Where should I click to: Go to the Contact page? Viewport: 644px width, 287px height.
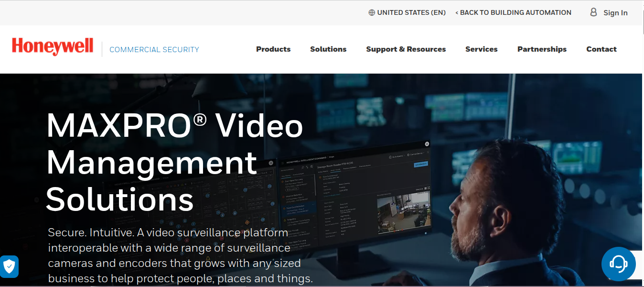point(601,49)
